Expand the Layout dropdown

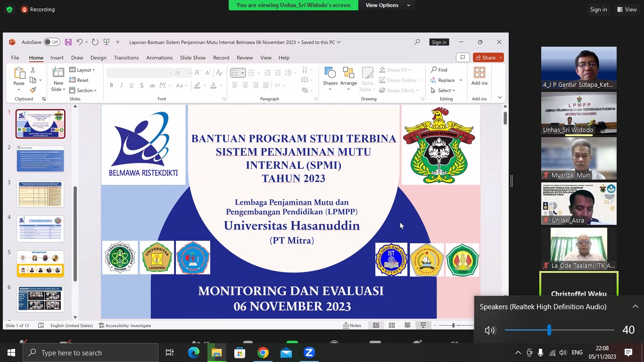pyautogui.click(x=83, y=70)
